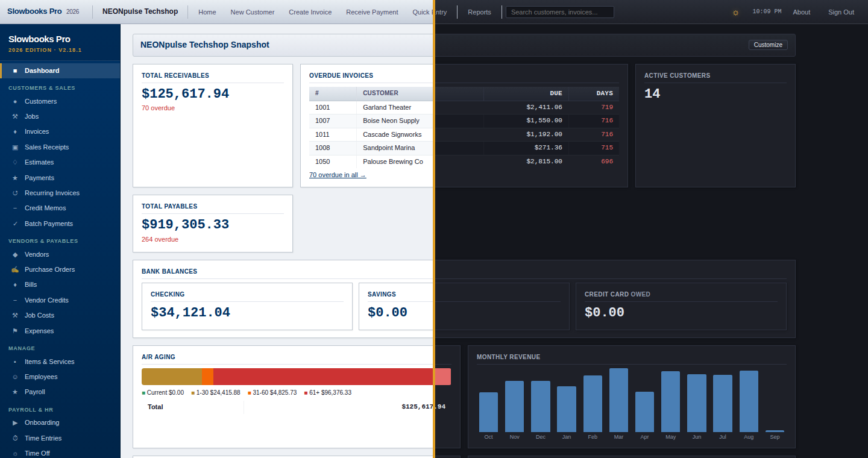Click the Checking balance $34,121.04

tap(190, 312)
